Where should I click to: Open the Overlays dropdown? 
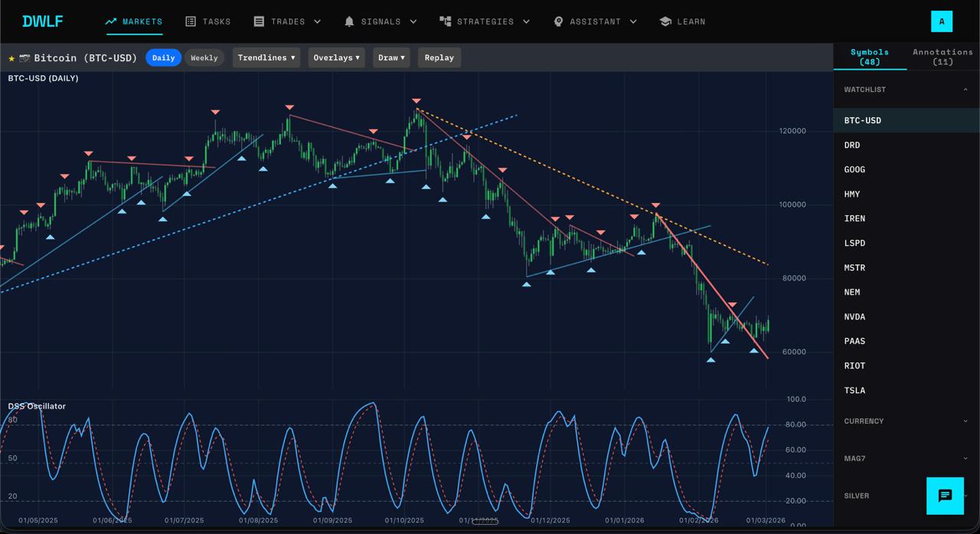tap(336, 57)
